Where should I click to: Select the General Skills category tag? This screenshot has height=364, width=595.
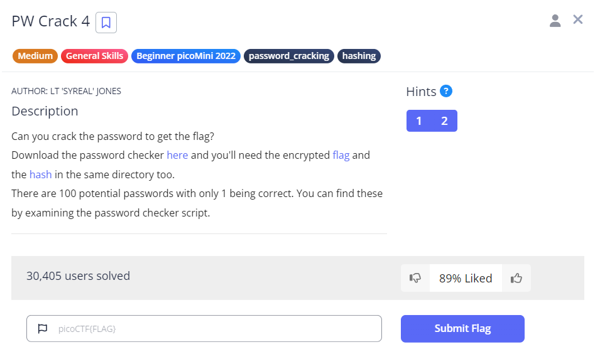[x=94, y=56]
